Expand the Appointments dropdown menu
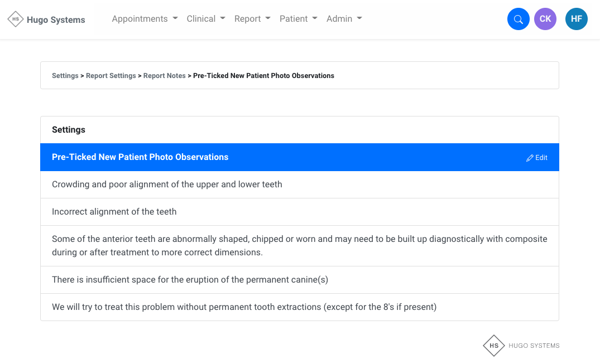This screenshot has width=600, height=364. pyautogui.click(x=145, y=19)
